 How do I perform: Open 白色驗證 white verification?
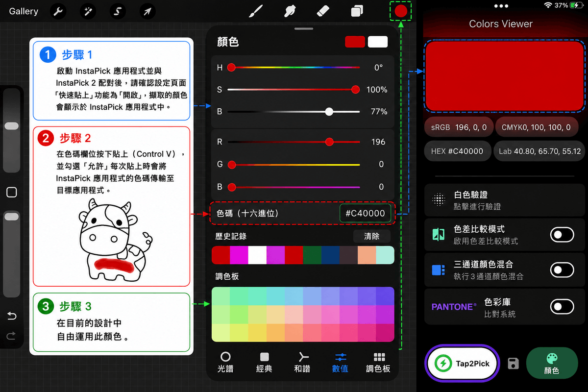coord(504,200)
